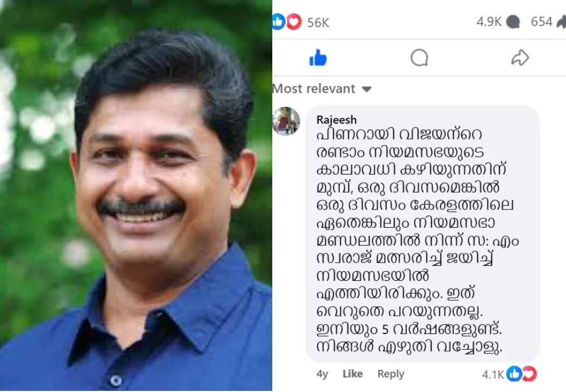The width and height of the screenshot is (566, 392).
Task: Open the Most relevant sort dropdown
Action: coord(322,89)
